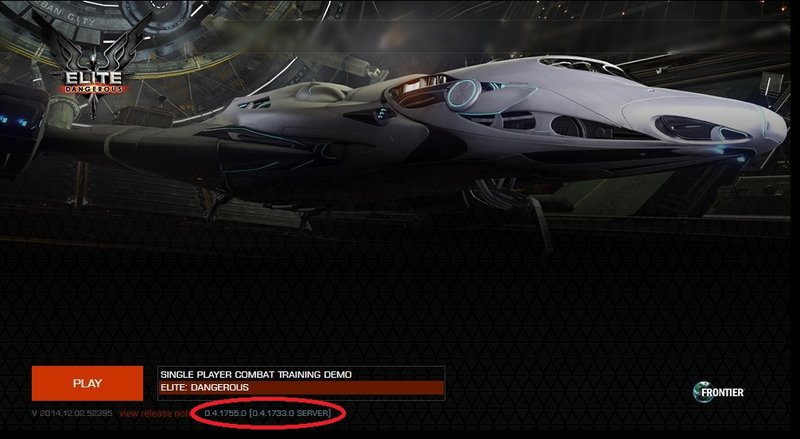Select the Elite: Dangerous product entry
Screen dimensions: 800x439
(301, 387)
